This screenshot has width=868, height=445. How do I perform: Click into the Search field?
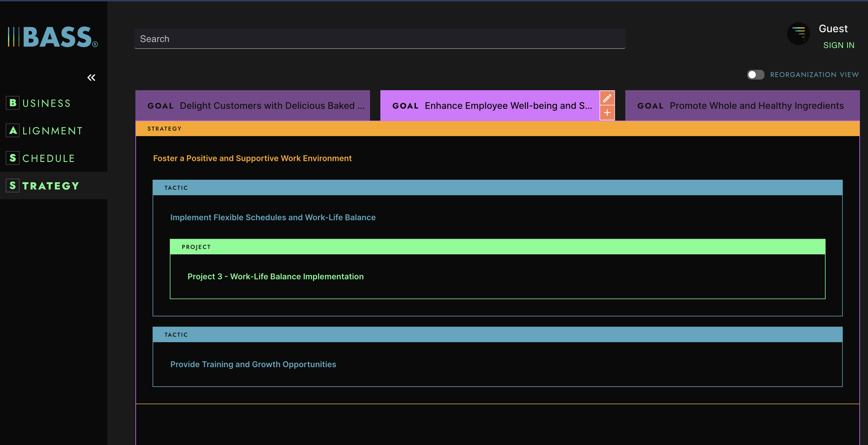tap(379, 39)
